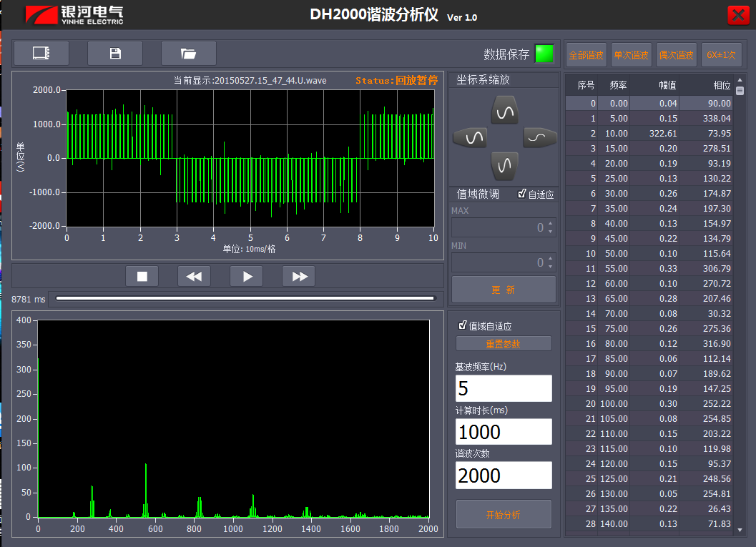The height and width of the screenshot is (547, 756).
Task: Click the save waveform icon in the toolbar
Action: pos(114,53)
